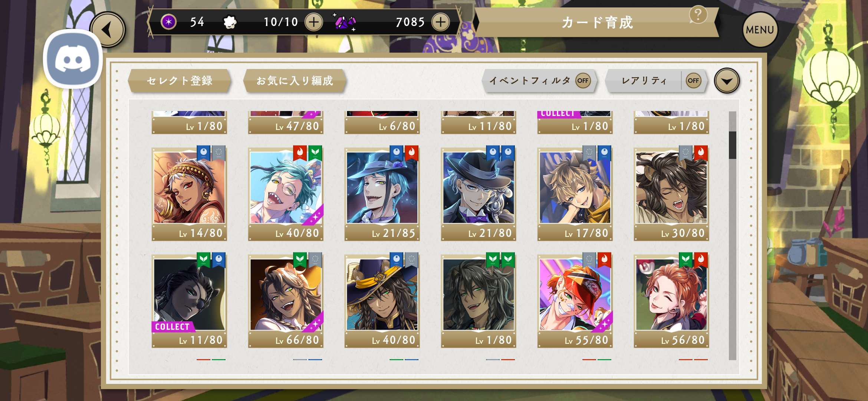Open お気に入り編成 button

tap(295, 81)
